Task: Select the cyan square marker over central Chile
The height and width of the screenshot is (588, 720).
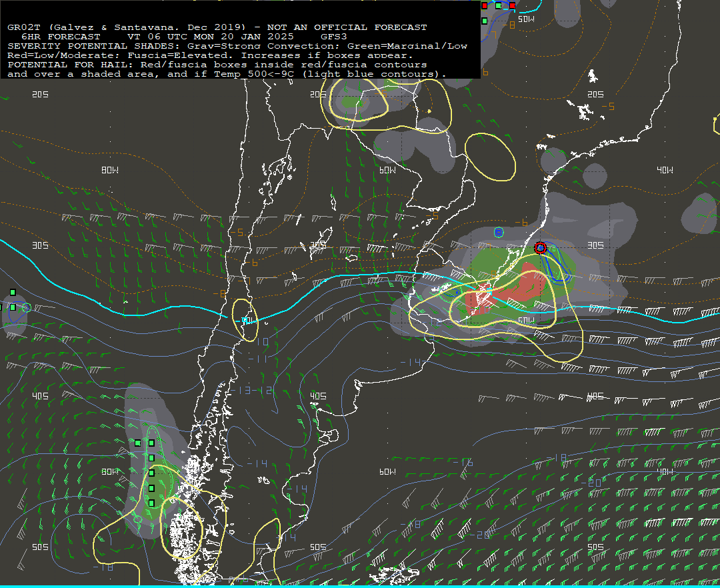Action: tap(245, 320)
